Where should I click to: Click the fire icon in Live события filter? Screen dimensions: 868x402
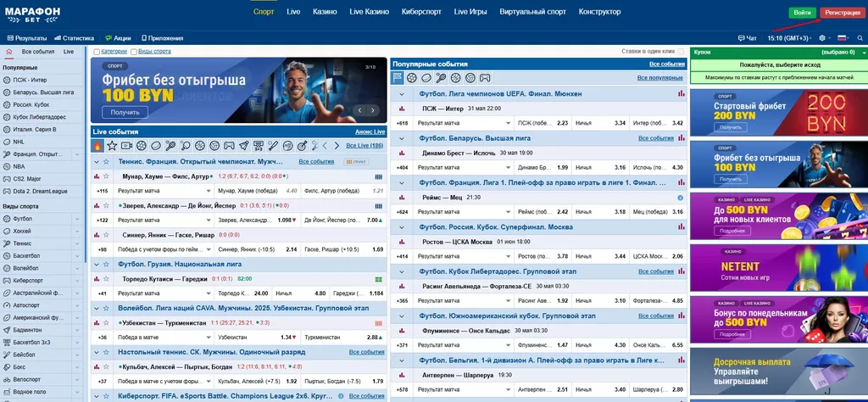tap(98, 146)
